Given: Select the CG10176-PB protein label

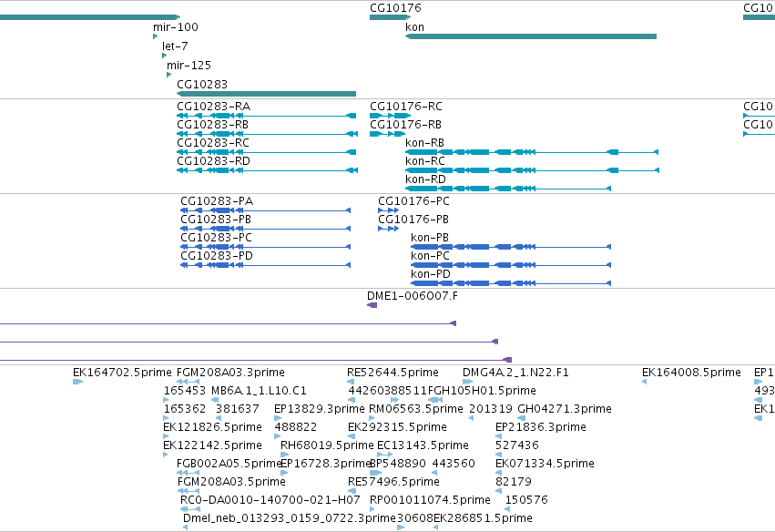Looking at the screenshot, I should [x=413, y=220].
